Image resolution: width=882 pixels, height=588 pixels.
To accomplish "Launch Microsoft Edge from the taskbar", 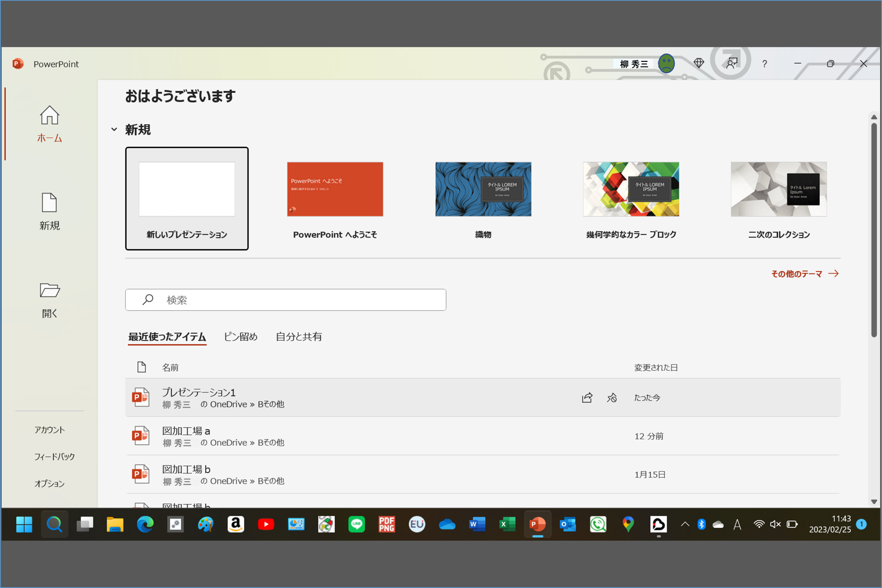I will point(145,524).
